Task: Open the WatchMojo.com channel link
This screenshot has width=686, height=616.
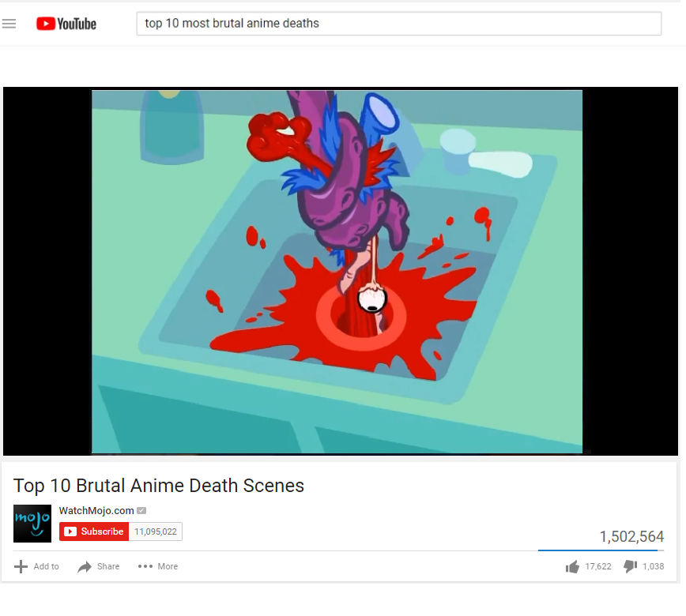Action: pyautogui.click(x=96, y=511)
